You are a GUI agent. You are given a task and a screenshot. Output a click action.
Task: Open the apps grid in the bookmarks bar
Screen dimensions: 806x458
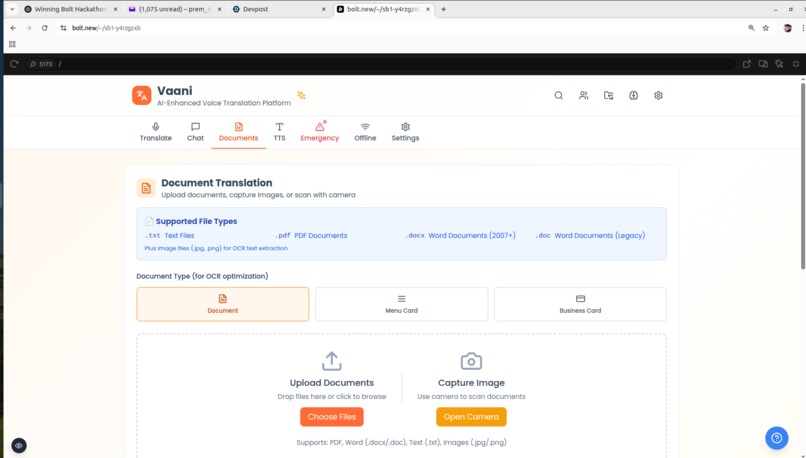click(x=12, y=44)
